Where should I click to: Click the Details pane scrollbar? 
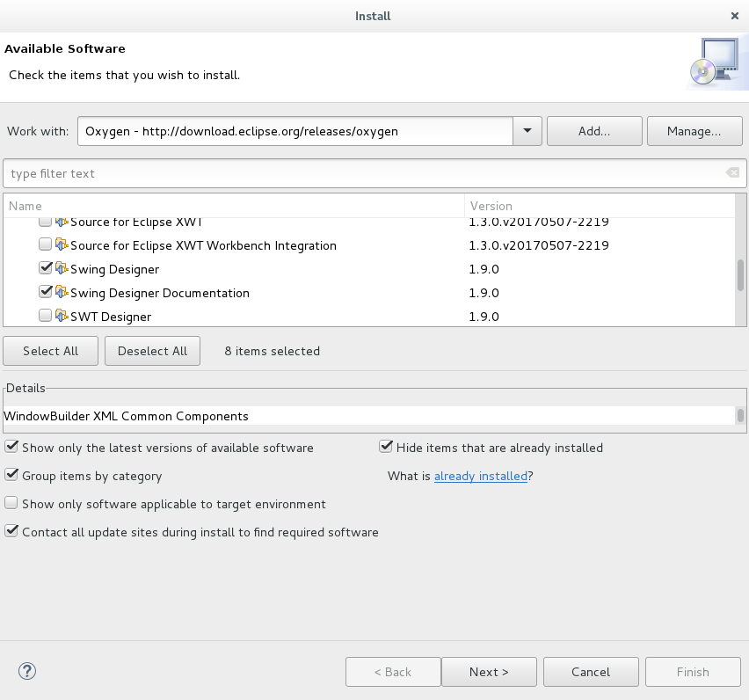pyautogui.click(x=740, y=415)
